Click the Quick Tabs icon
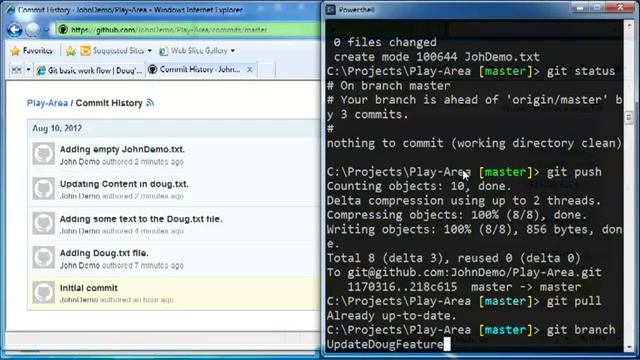The height and width of the screenshot is (360, 640). coord(17,70)
